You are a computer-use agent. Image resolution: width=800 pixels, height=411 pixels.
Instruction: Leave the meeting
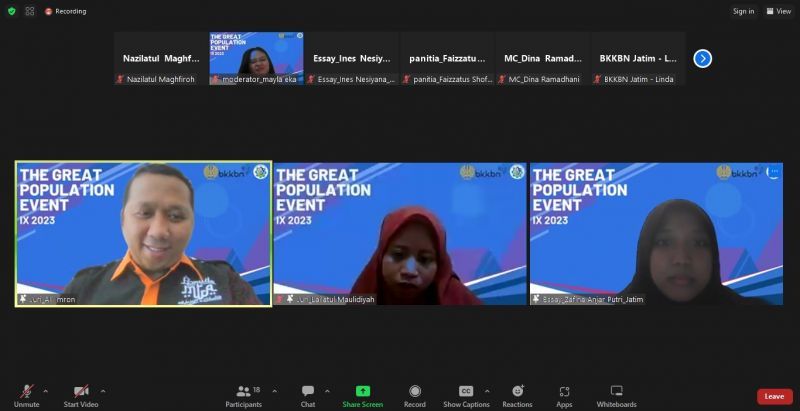pyautogui.click(x=774, y=396)
